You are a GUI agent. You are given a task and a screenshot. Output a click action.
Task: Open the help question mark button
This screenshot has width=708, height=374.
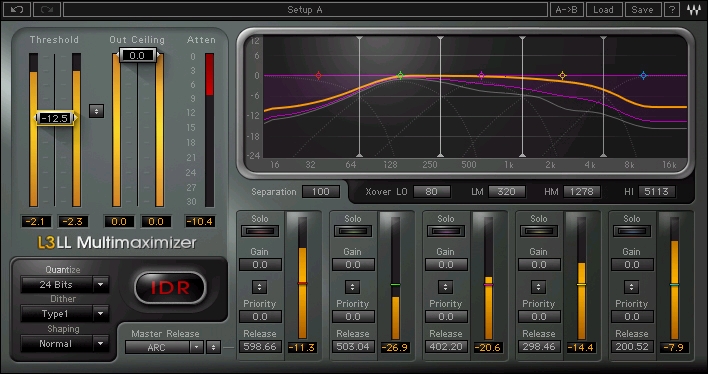pyautogui.click(x=672, y=9)
